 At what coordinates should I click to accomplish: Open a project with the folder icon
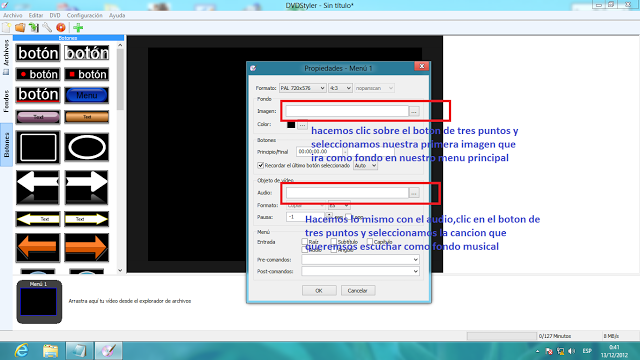20,27
